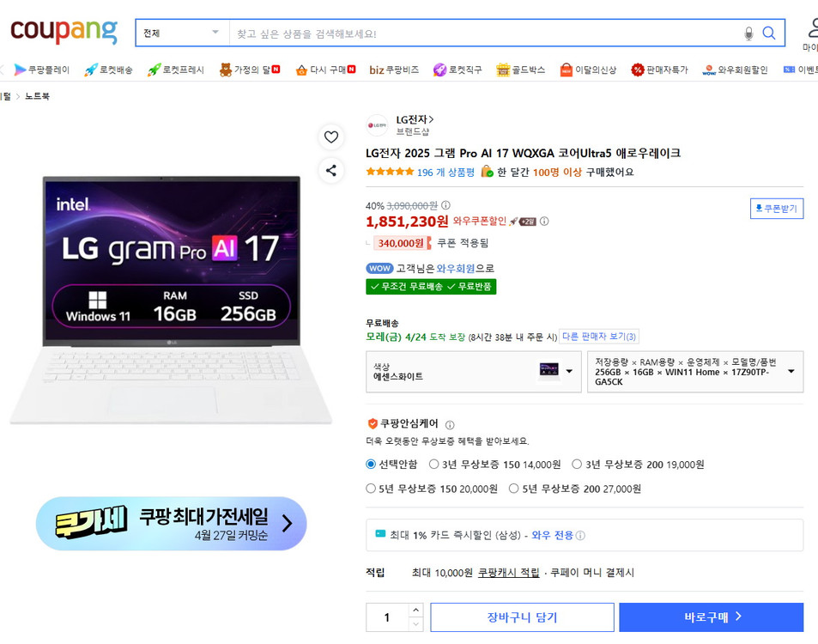Decrease quantity with the down arrow
Screen dimensions: 818x644
click(x=415, y=624)
